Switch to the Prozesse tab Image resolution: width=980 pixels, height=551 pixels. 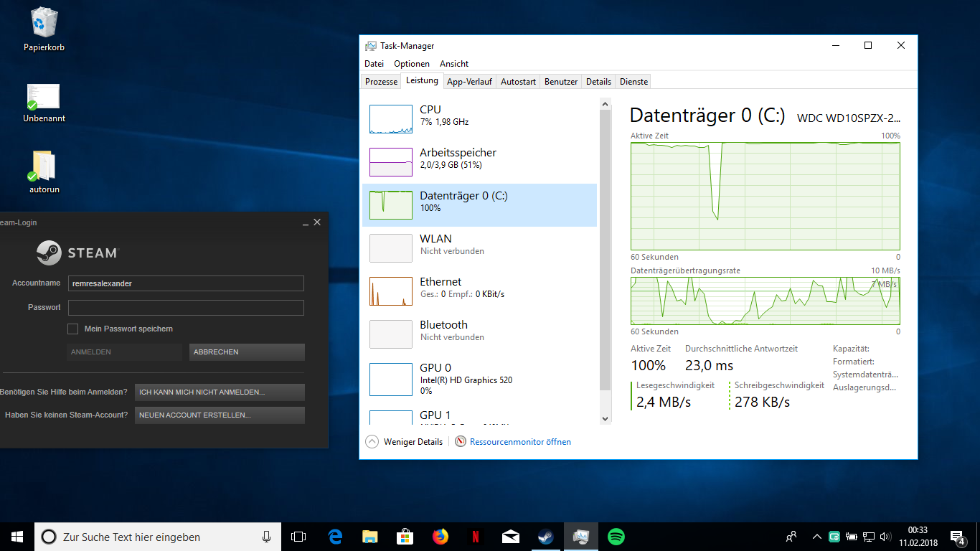(381, 82)
